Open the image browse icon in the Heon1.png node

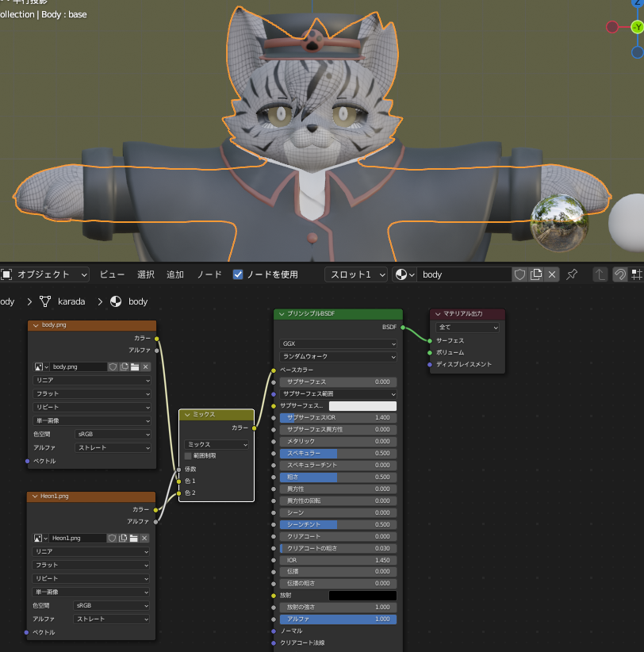pyautogui.click(x=40, y=538)
